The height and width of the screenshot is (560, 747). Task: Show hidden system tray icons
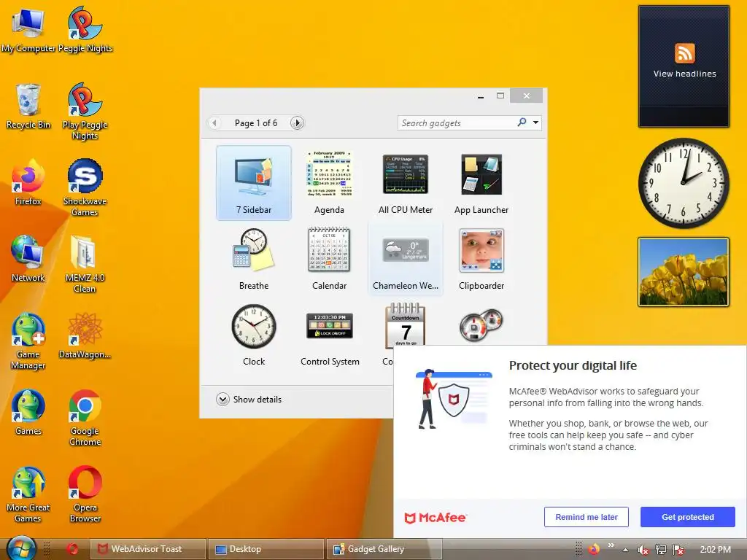click(x=625, y=550)
